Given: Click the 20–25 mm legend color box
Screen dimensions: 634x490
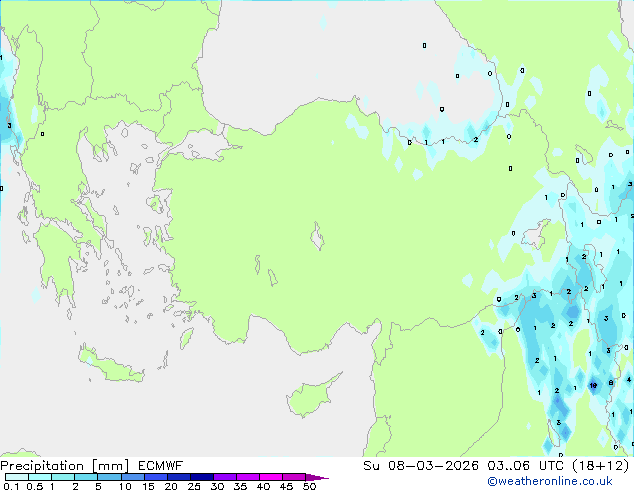Looking at the screenshot, I should [179, 477].
